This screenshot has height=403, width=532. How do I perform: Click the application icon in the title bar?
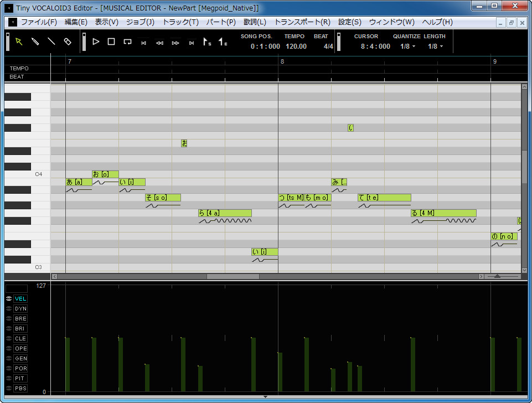point(9,8)
